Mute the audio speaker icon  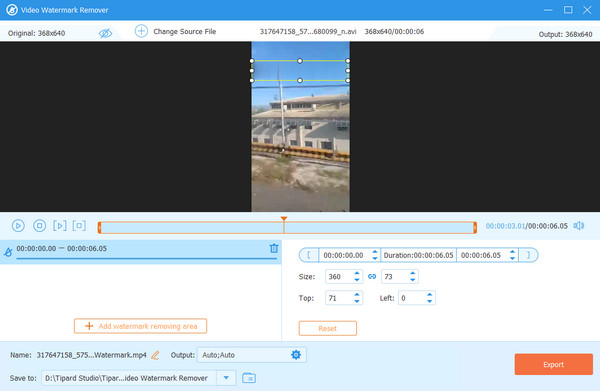point(579,226)
